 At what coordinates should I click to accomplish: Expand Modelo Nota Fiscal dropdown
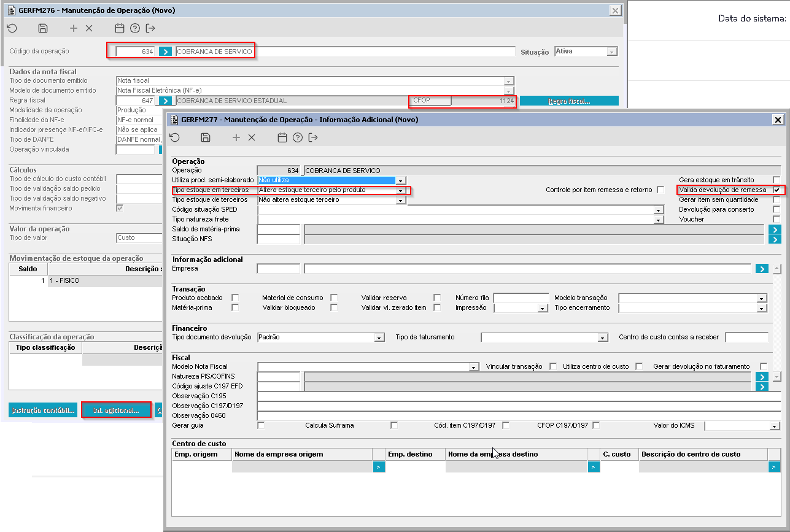click(473, 367)
